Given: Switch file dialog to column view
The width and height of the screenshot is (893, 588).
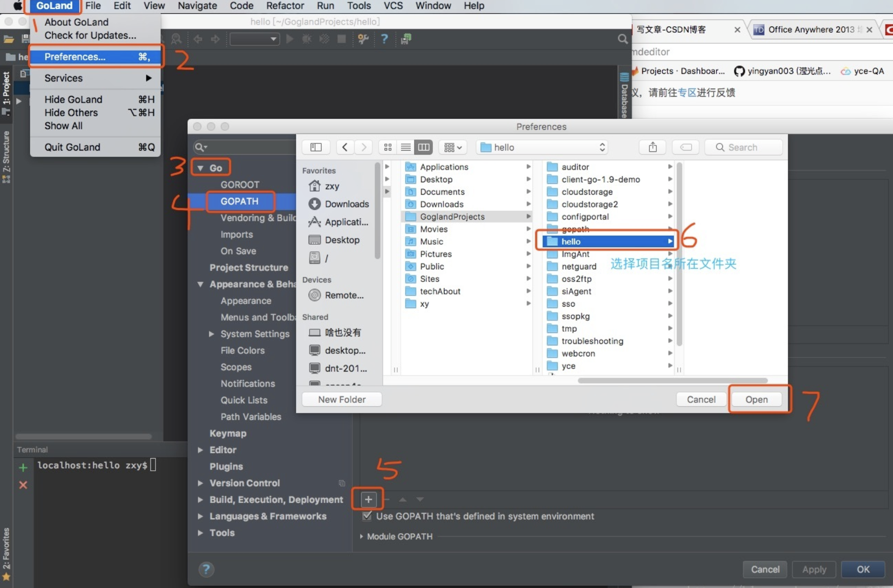Looking at the screenshot, I should [424, 147].
